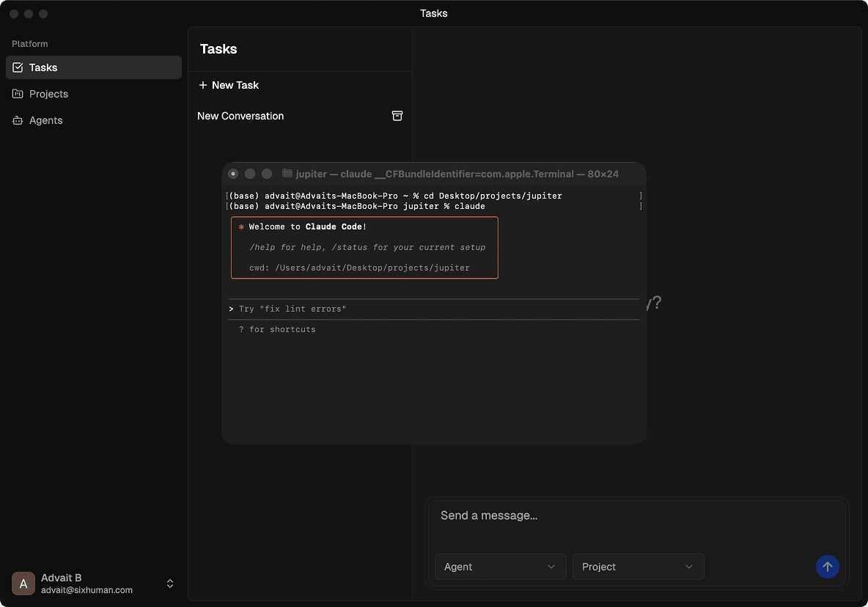This screenshot has width=868, height=607.
Task: Open the Project dropdown
Action: pyautogui.click(x=639, y=567)
